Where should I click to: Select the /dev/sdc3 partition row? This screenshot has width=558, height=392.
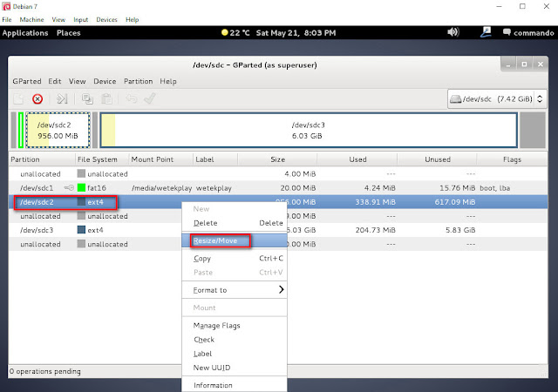(x=278, y=230)
